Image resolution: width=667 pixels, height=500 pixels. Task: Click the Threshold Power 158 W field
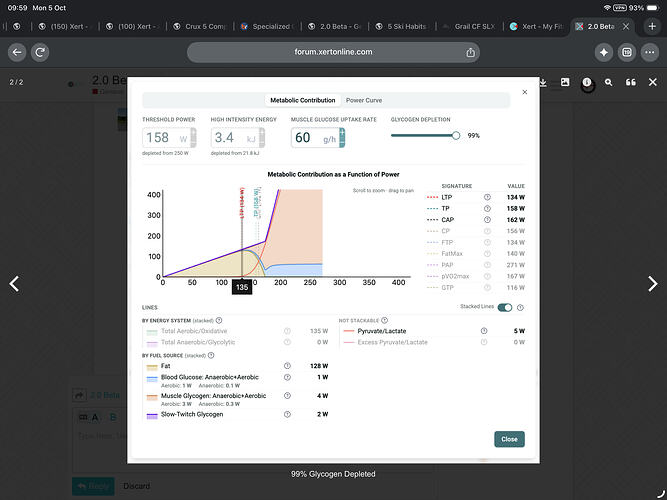coord(169,137)
